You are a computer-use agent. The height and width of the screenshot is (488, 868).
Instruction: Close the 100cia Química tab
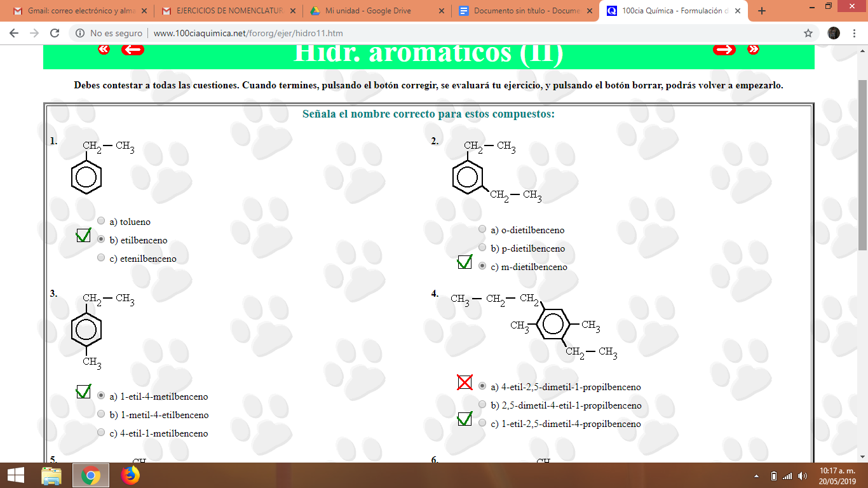click(737, 11)
